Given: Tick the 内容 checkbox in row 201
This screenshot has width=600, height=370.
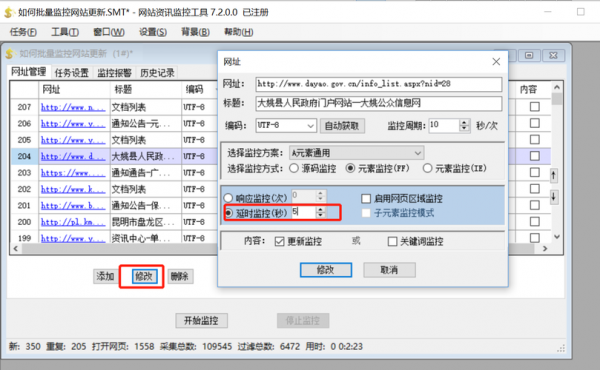Looking at the screenshot, I should tap(535, 205).
